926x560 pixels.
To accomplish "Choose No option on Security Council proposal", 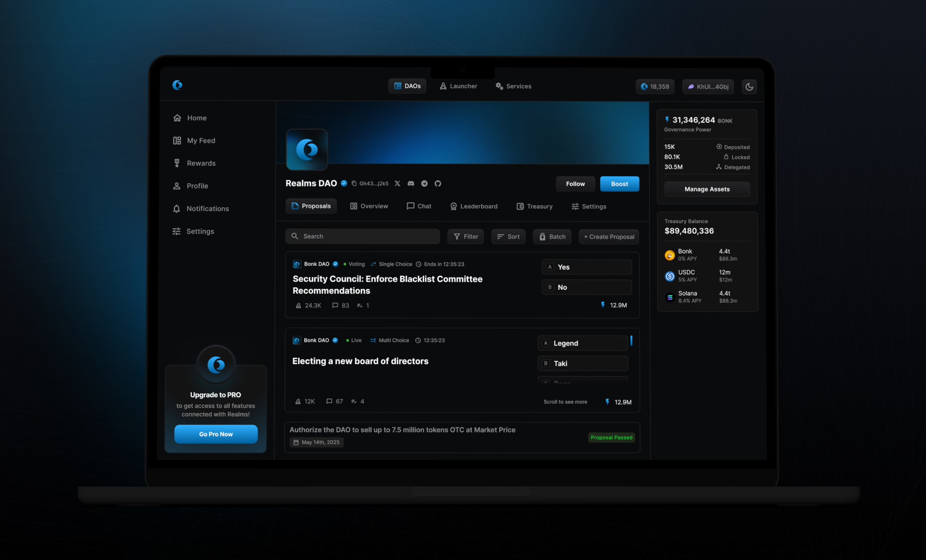I will tap(587, 287).
